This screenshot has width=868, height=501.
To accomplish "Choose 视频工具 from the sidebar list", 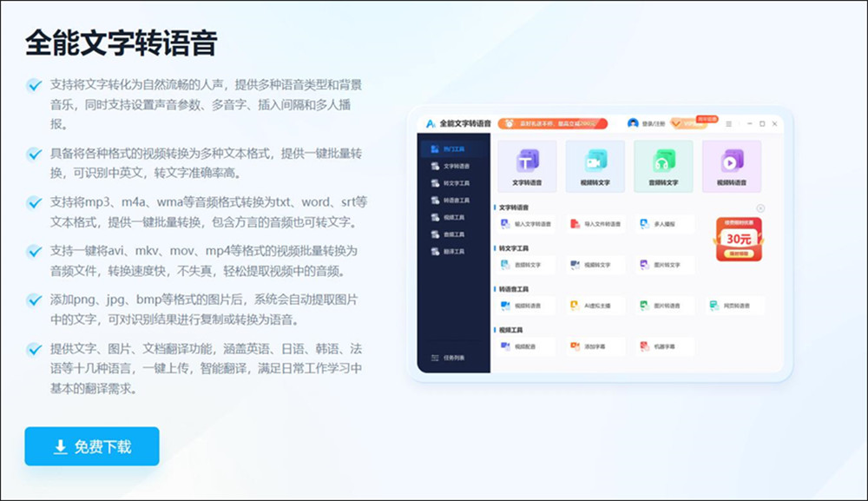I will pos(454,218).
